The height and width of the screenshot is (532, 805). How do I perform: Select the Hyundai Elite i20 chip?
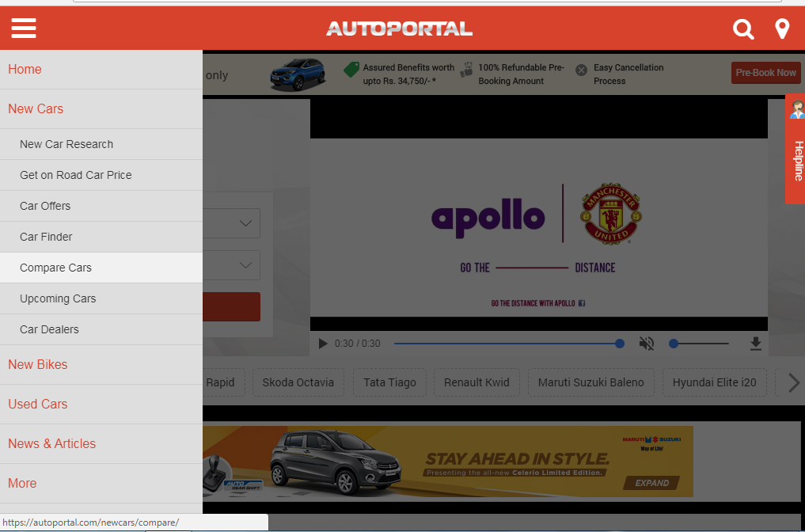pos(715,382)
